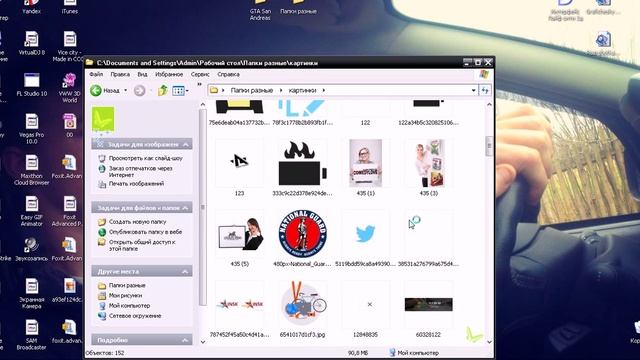Image resolution: width=640 pixels, height=360 pixels.
Task: Click file list scroll down arrow
Action: 489,342
